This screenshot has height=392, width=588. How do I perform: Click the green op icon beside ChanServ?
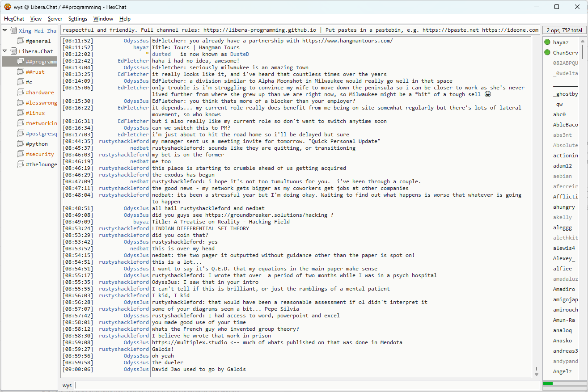(x=547, y=53)
